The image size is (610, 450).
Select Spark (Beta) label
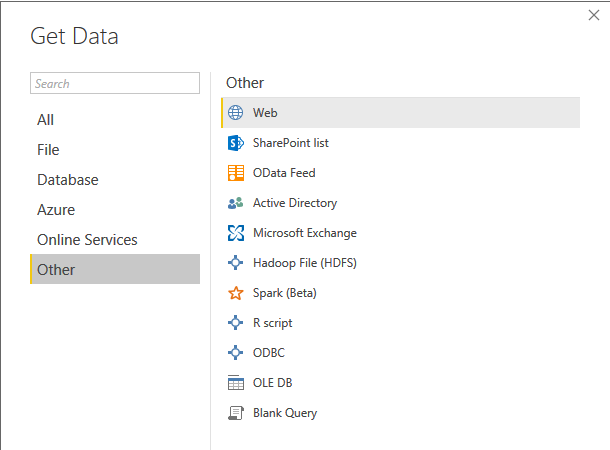point(285,293)
